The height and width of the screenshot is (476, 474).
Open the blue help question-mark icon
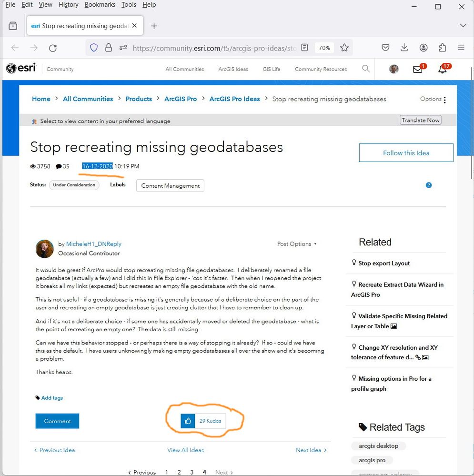pyautogui.click(x=428, y=185)
